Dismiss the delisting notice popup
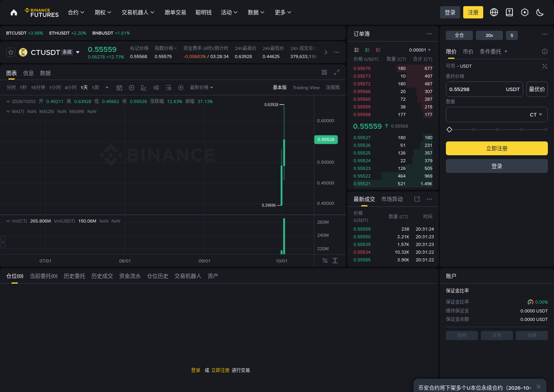This screenshot has height=392, width=554. coord(539,387)
